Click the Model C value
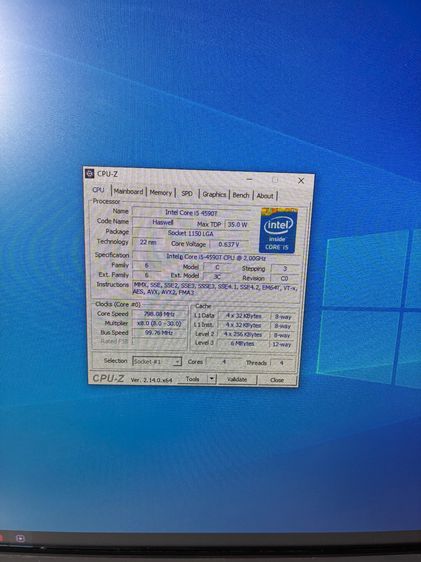Screen dimensions: 421x562 click(x=217, y=267)
